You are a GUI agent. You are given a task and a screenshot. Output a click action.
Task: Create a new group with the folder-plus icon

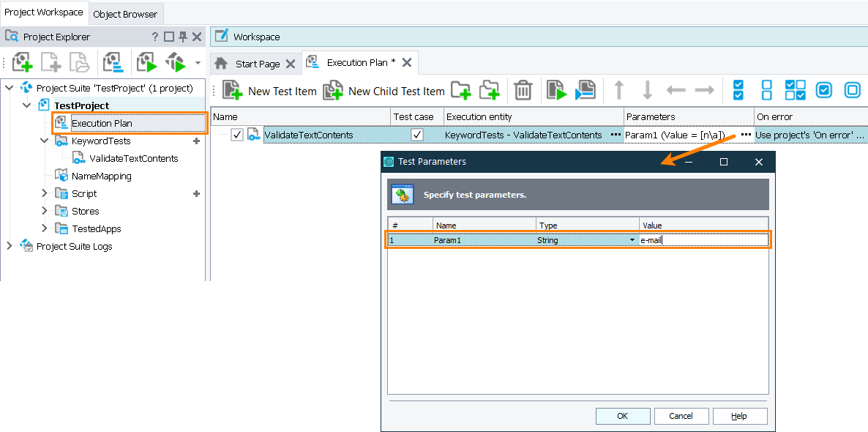[x=463, y=90]
